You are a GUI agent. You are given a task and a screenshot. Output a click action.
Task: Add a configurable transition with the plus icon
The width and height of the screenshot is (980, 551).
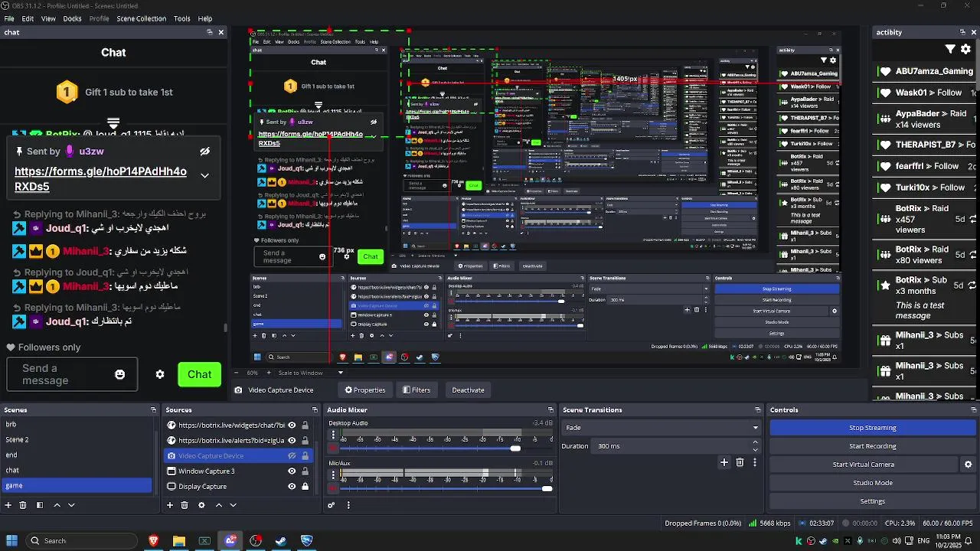(x=724, y=462)
